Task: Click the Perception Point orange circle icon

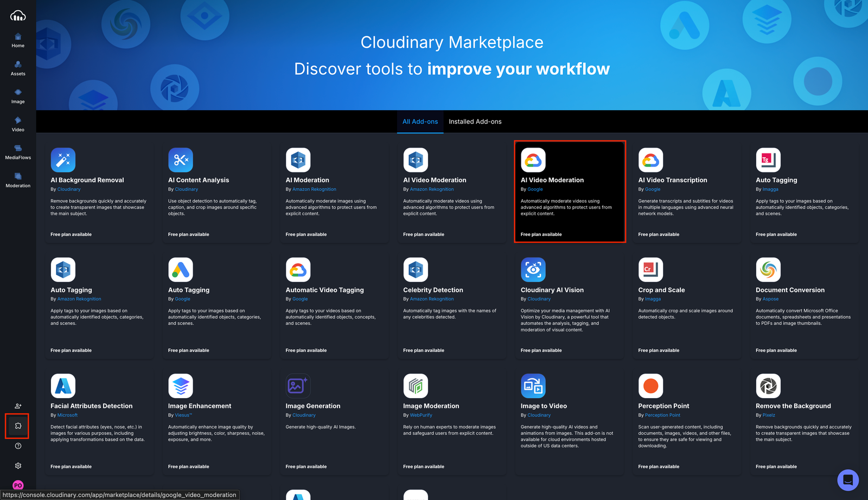Action: tap(651, 386)
